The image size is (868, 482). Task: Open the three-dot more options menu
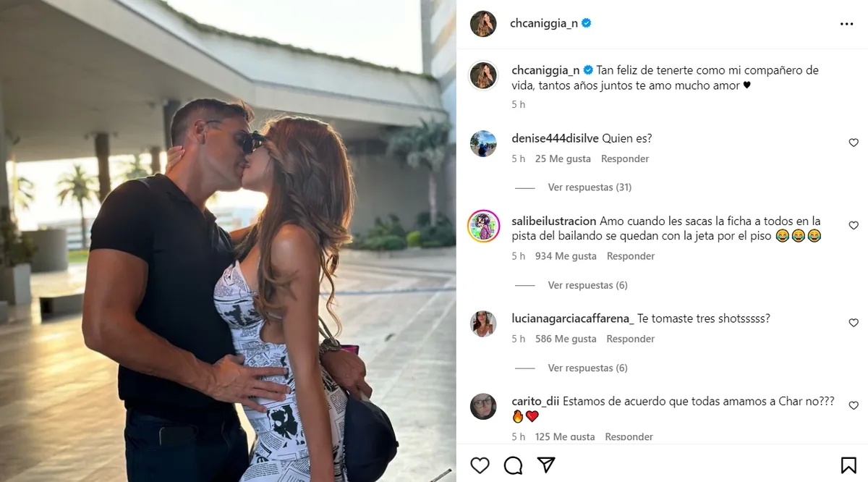[847, 24]
